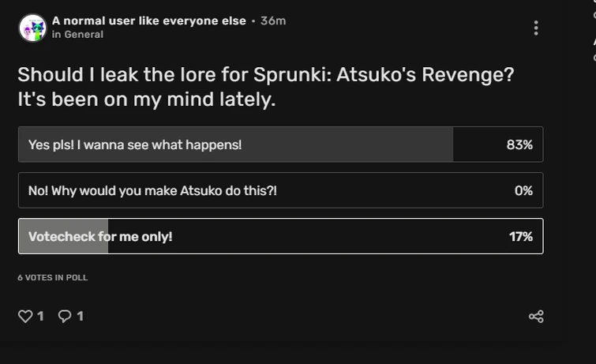
Task: Open comments via the speech bubble icon
Action: tap(65, 317)
